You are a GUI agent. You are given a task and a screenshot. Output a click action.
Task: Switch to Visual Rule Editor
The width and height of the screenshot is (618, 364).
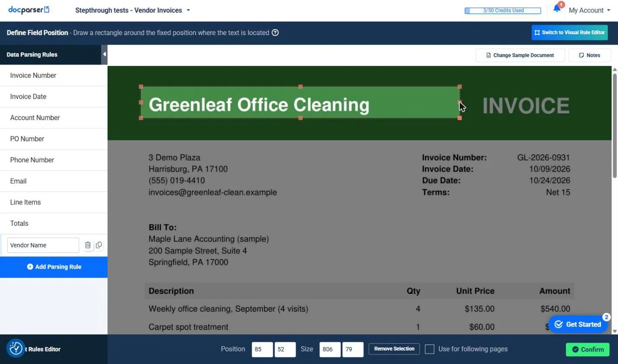[x=569, y=32]
